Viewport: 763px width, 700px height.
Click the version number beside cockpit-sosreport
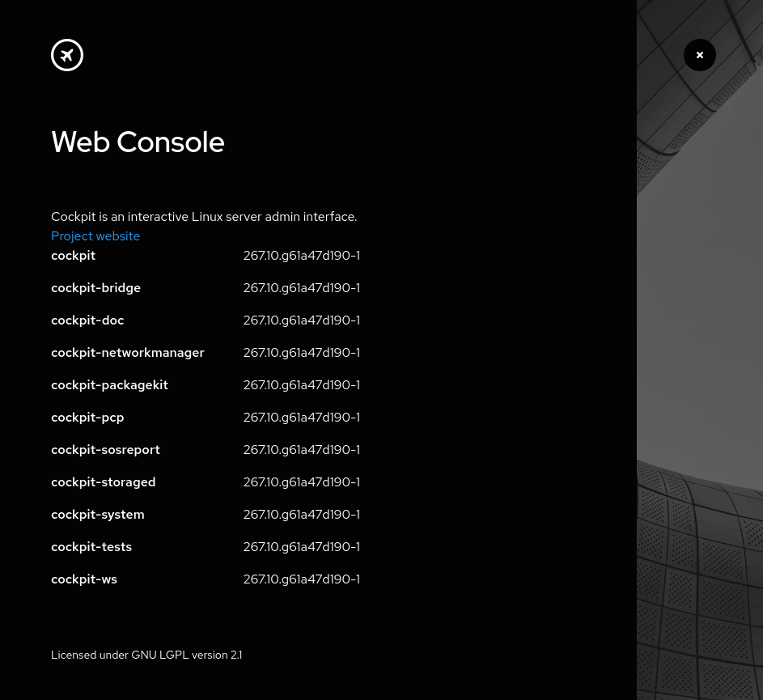pos(302,450)
